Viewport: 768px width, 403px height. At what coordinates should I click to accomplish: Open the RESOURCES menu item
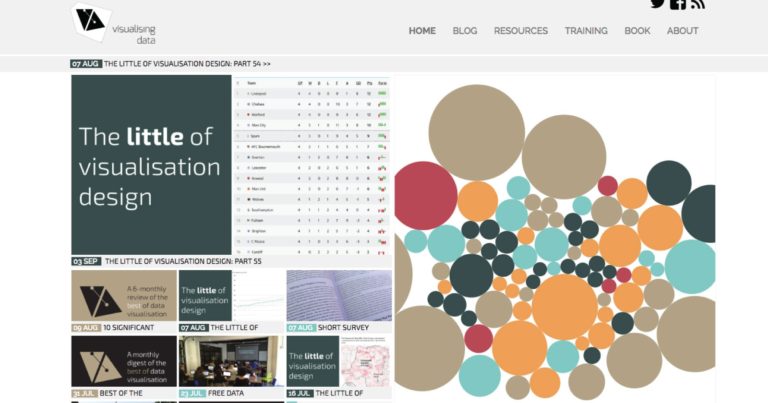point(521,31)
